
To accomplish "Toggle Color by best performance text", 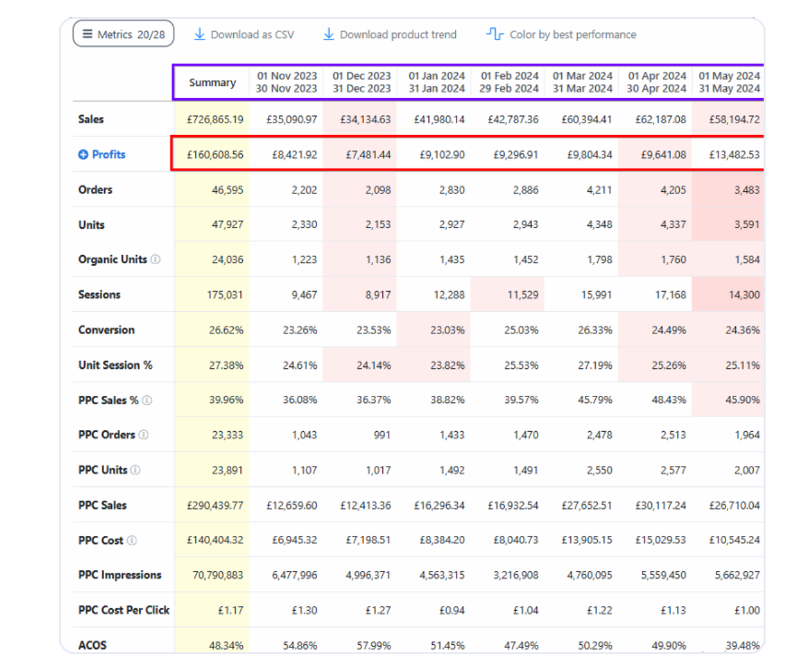I will [x=572, y=35].
